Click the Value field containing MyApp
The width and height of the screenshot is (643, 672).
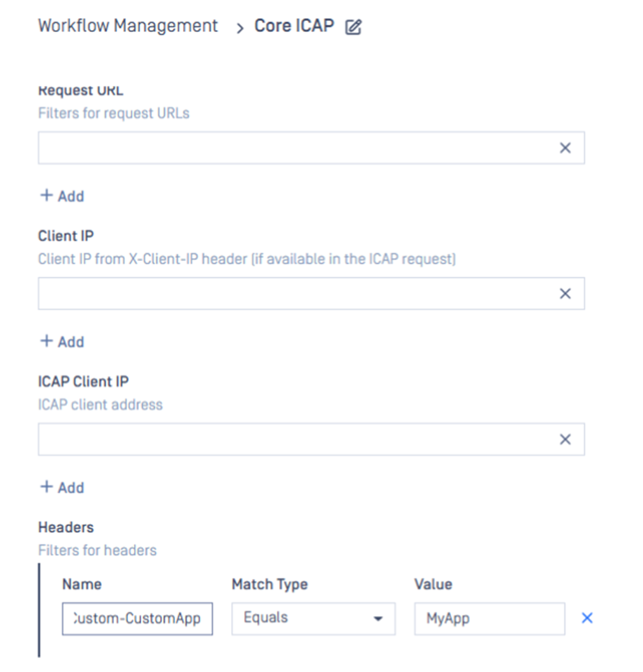(x=489, y=619)
